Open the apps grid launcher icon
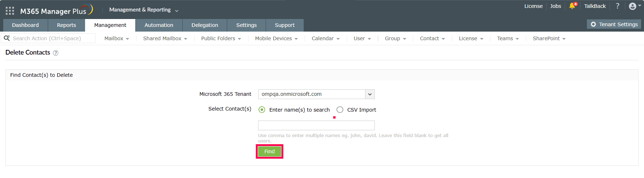Image resolution: width=644 pixels, height=178 pixels. 10,11
